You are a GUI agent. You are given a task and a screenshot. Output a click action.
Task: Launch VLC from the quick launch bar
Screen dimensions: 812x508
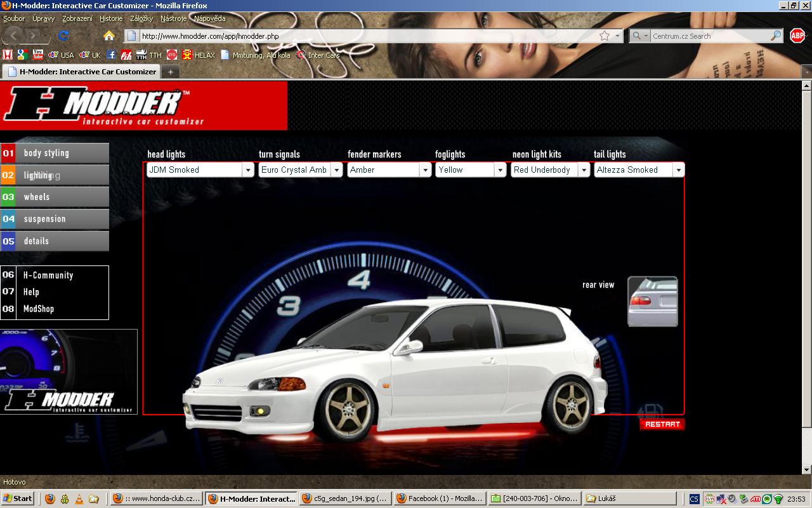click(x=79, y=499)
